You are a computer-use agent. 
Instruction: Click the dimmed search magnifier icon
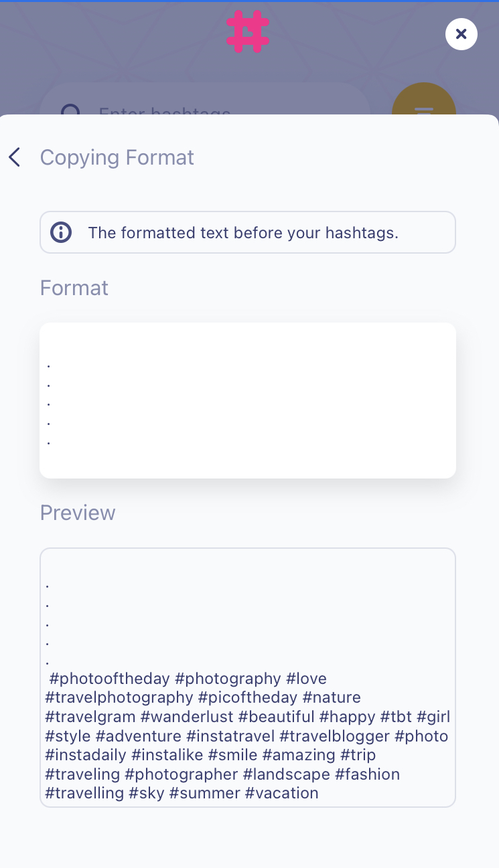coord(70,109)
